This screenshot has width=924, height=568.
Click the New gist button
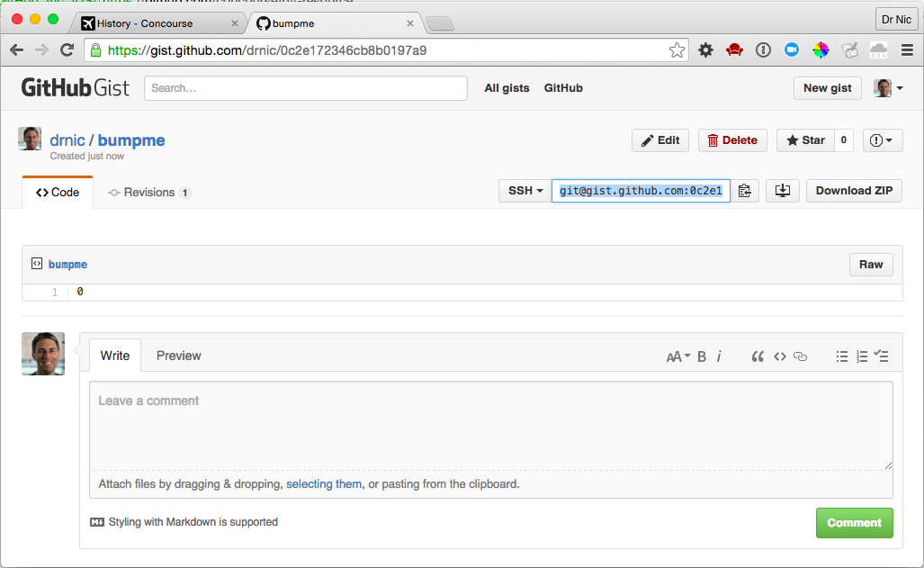(x=828, y=88)
